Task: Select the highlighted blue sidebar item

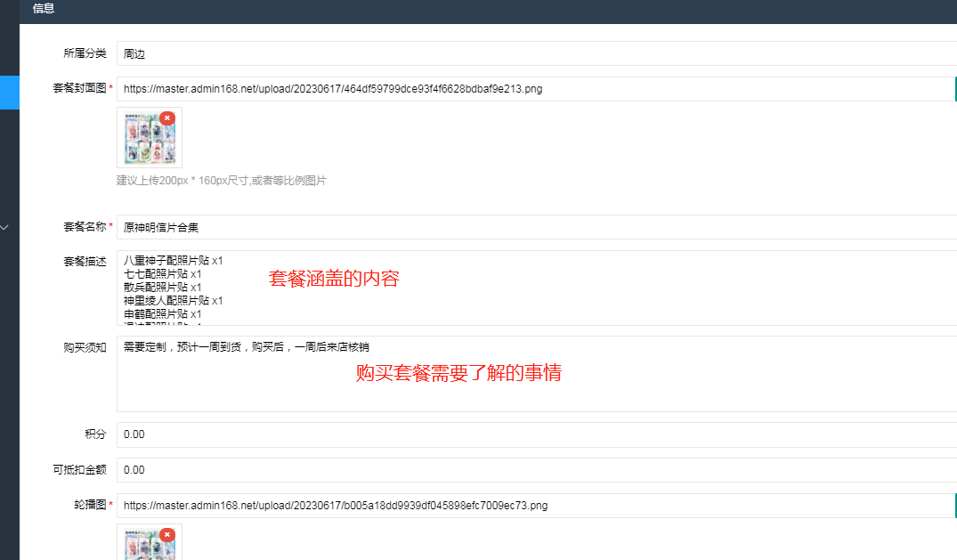Action: tap(10, 93)
